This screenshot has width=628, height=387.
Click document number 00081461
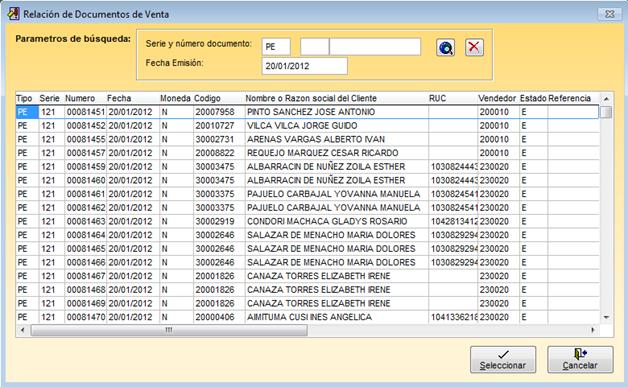86,194
